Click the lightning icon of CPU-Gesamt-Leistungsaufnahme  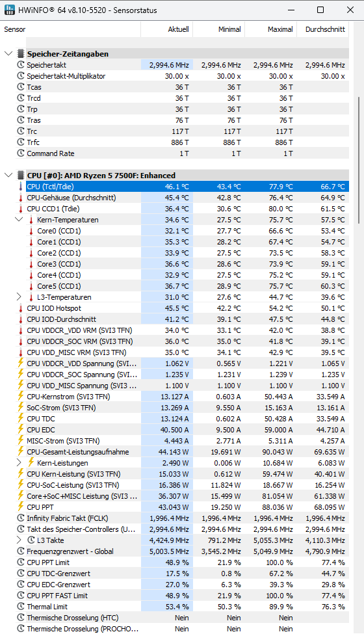pyautogui.click(x=21, y=451)
